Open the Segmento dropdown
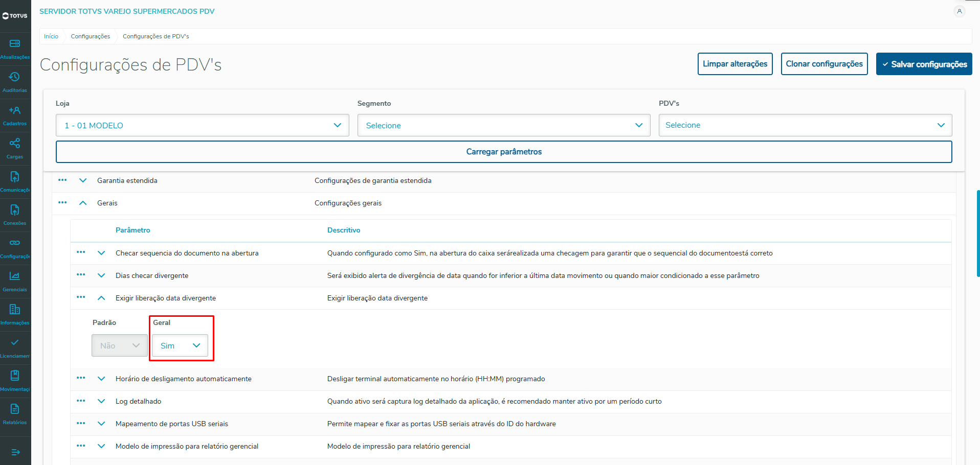The width and height of the screenshot is (980, 465). point(504,125)
